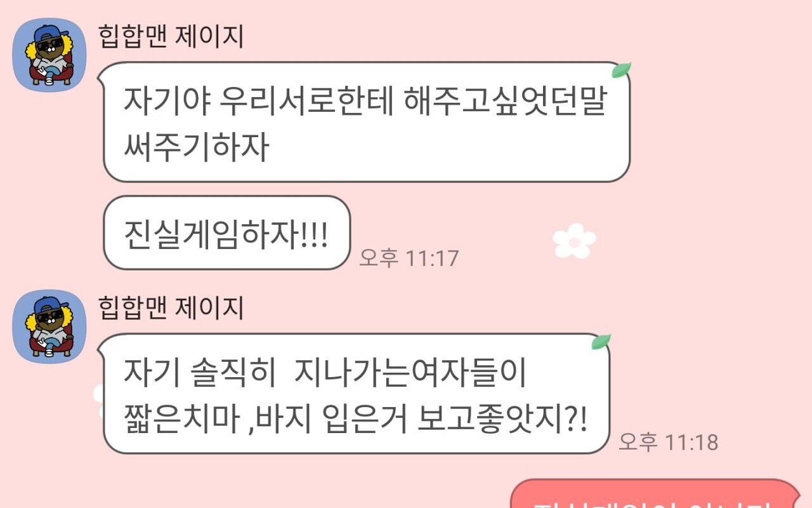This screenshot has width=812, height=508.
Task: Click the white flower decoration in the background
Action: coord(574,241)
